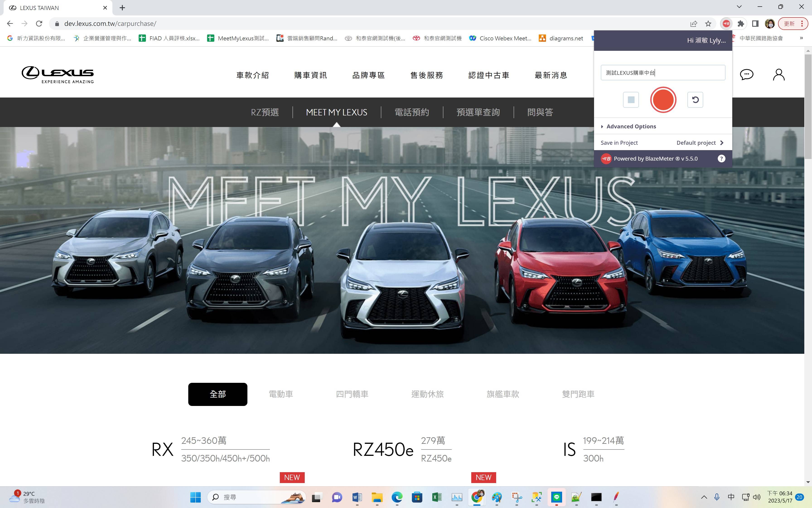The image size is (812, 508).
Task: Click the RZ450e model heading
Action: click(383, 449)
